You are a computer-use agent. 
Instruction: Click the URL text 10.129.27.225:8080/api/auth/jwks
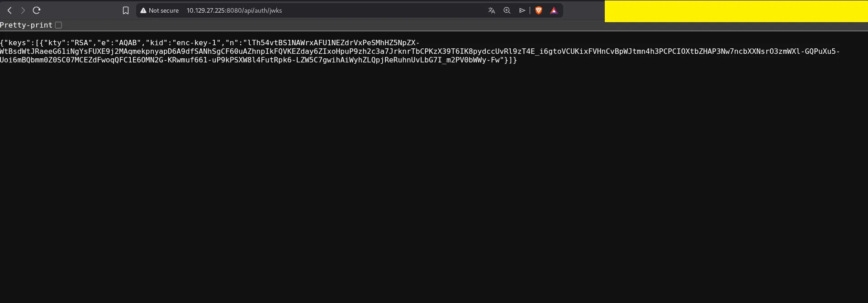(234, 10)
